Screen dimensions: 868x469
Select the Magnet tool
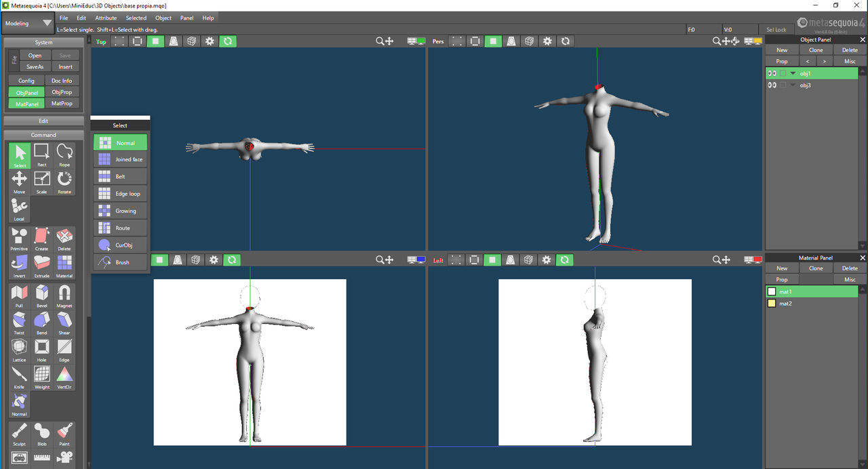[x=64, y=296]
